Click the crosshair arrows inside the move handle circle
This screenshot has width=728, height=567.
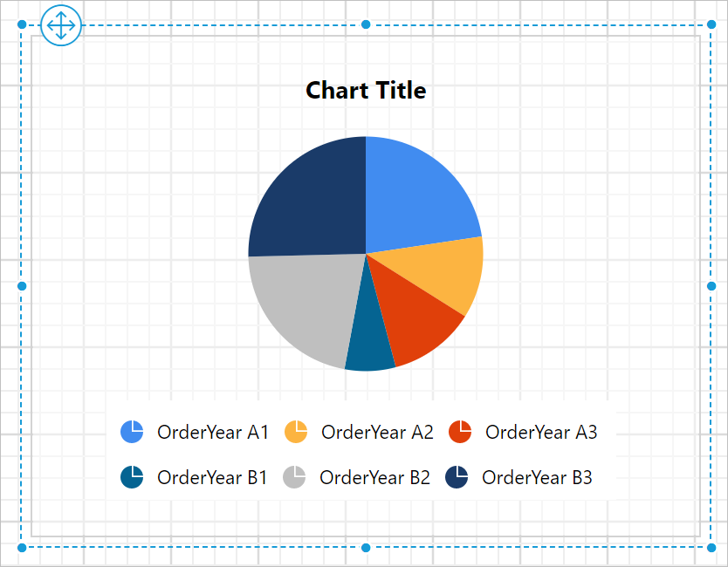pyautogui.click(x=60, y=25)
